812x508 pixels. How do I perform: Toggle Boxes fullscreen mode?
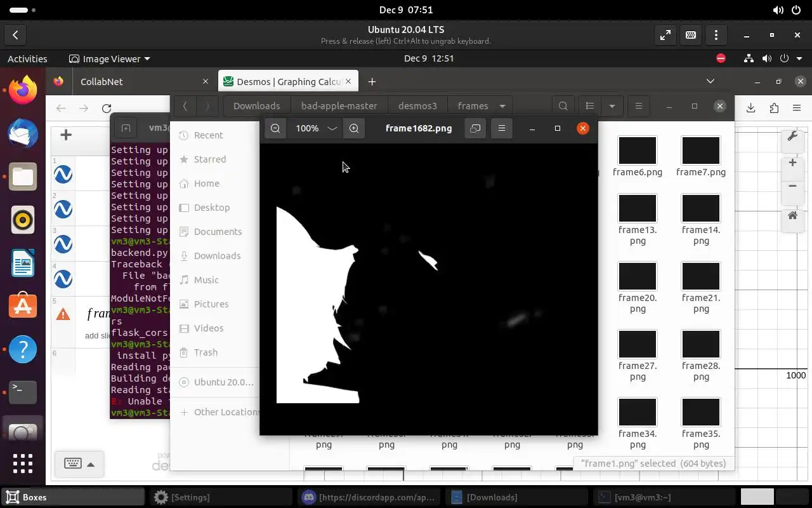coord(665,35)
